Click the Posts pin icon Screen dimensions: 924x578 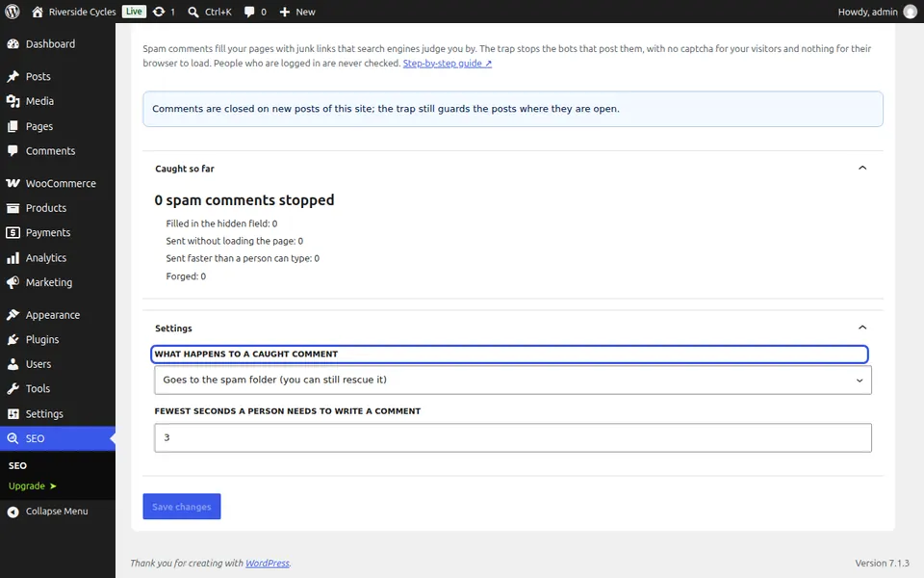(13, 77)
